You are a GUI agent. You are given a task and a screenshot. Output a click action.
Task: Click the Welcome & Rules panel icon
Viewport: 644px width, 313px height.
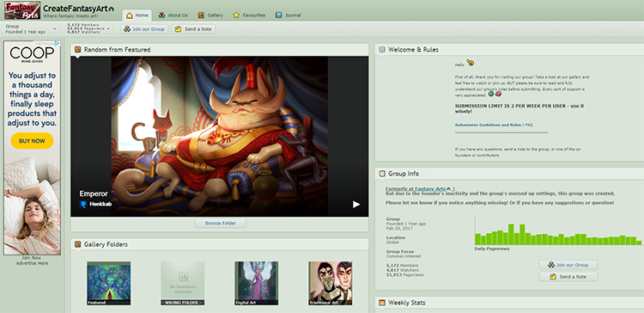[x=382, y=50]
